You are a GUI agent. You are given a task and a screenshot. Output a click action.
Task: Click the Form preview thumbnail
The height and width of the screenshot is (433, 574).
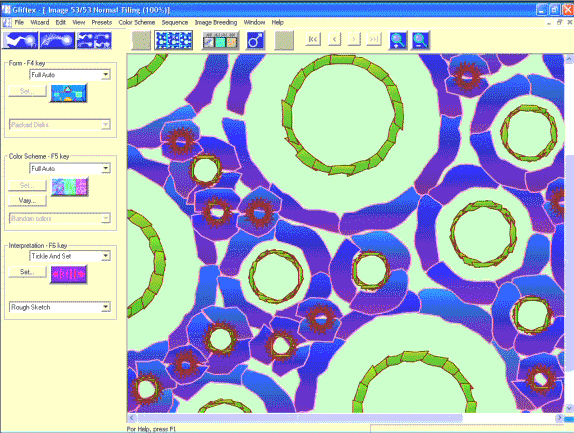coord(68,93)
